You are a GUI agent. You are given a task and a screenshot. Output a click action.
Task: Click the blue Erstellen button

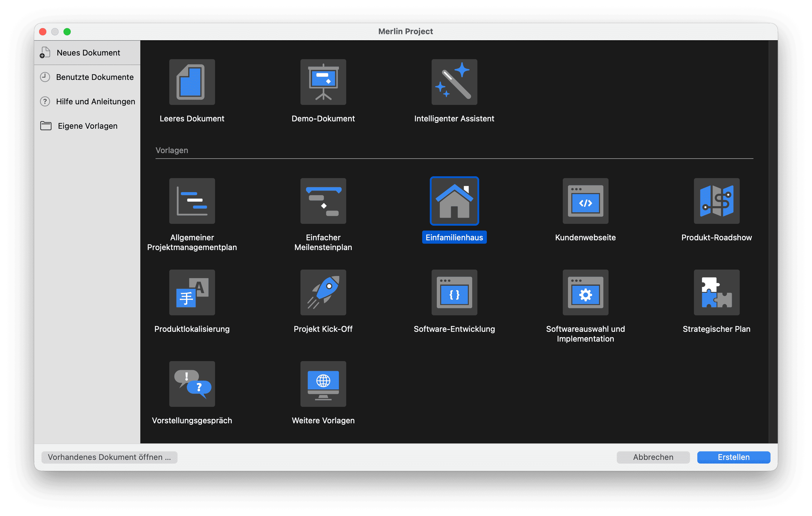click(733, 457)
